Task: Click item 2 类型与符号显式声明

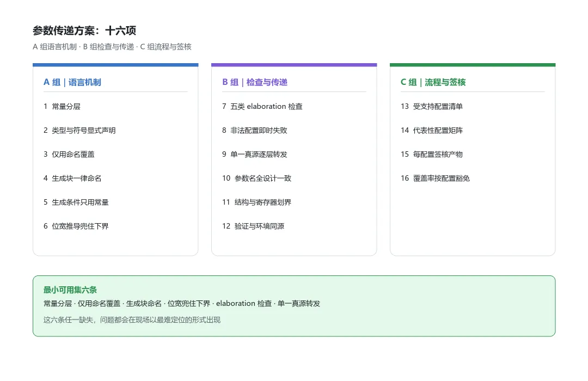Action: click(x=79, y=131)
